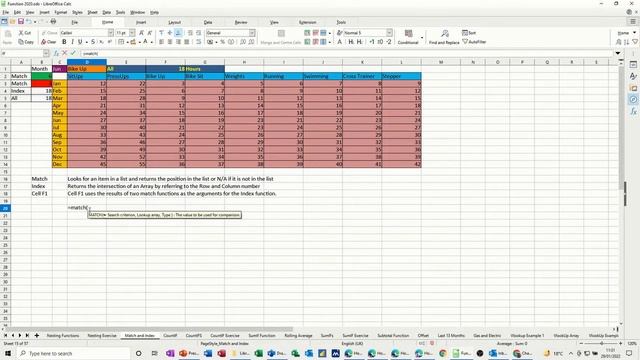The image size is (640, 360).
Task: Open the font color dropdown arrow
Action: pyautogui.click(x=151, y=42)
